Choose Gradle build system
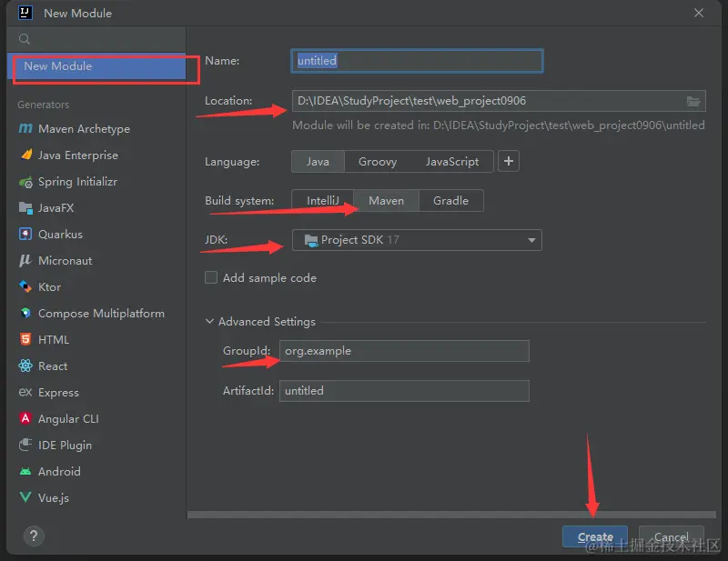 point(450,200)
